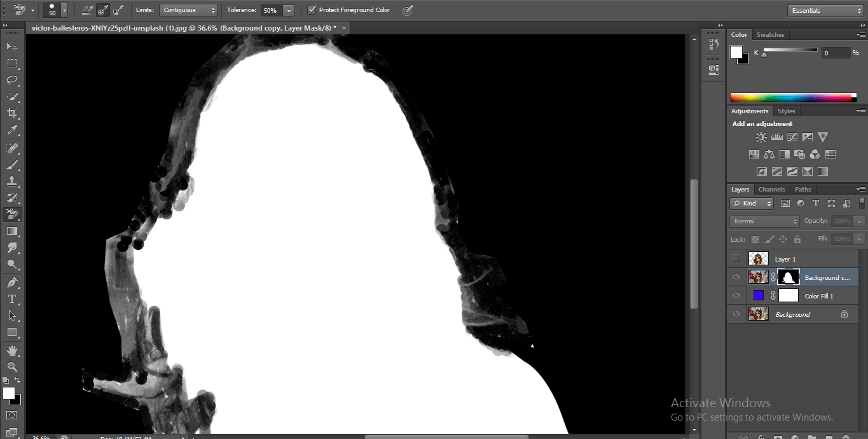
Task: Open the blend mode Normal dropdown
Action: tap(764, 221)
